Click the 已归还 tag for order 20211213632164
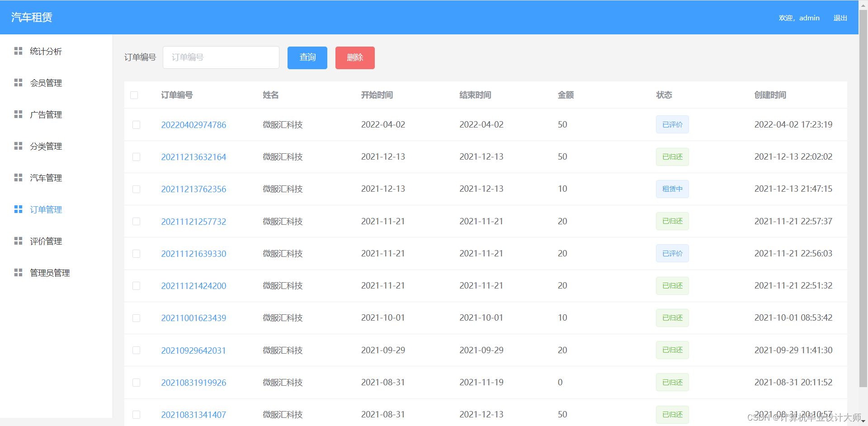The image size is (868, 426). tap(672, 157)
